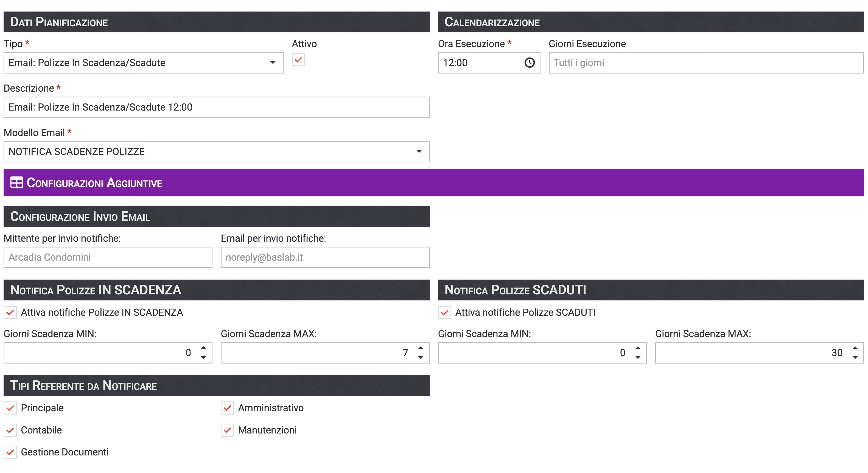Screen dimensions: 868x473
Task: Uncheck Attiva notifiche Polizze SCADUTI
Action: click(x=444, y=312)
